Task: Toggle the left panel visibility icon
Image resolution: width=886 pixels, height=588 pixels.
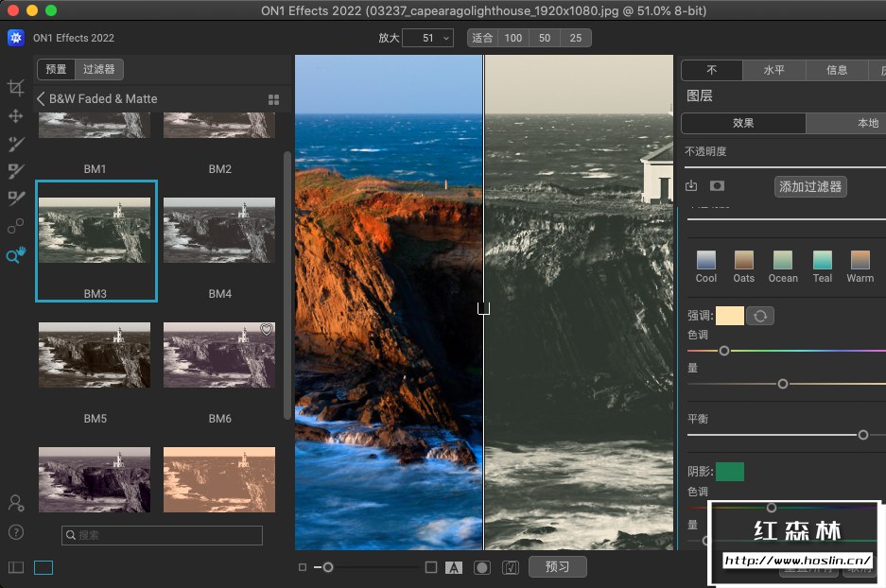Action: 15,567
